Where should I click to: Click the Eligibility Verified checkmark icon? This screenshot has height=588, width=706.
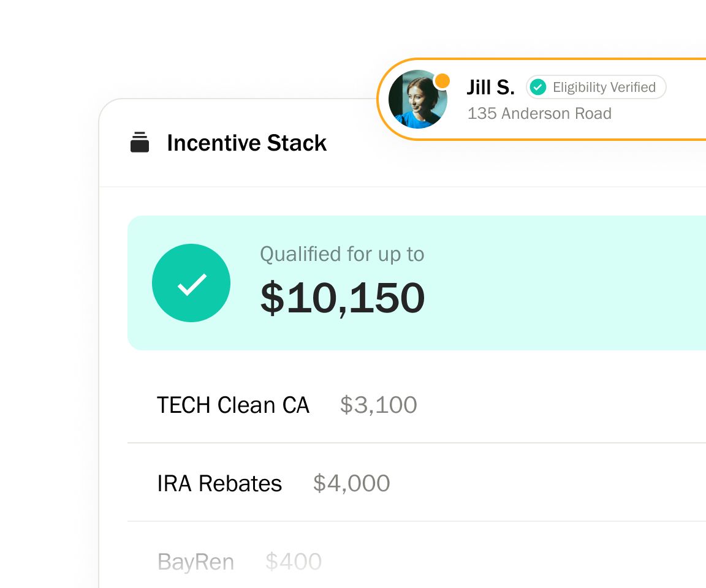click(x=538, y=88)
